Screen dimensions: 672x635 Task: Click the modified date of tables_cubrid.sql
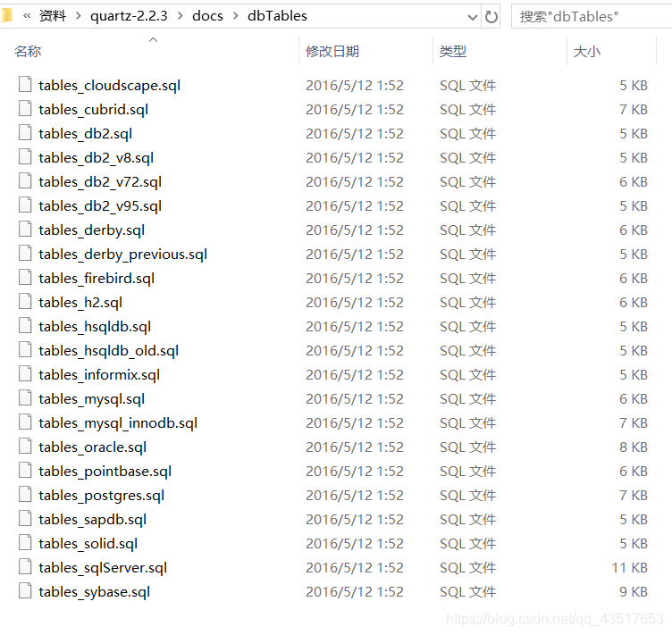point(355,110)
